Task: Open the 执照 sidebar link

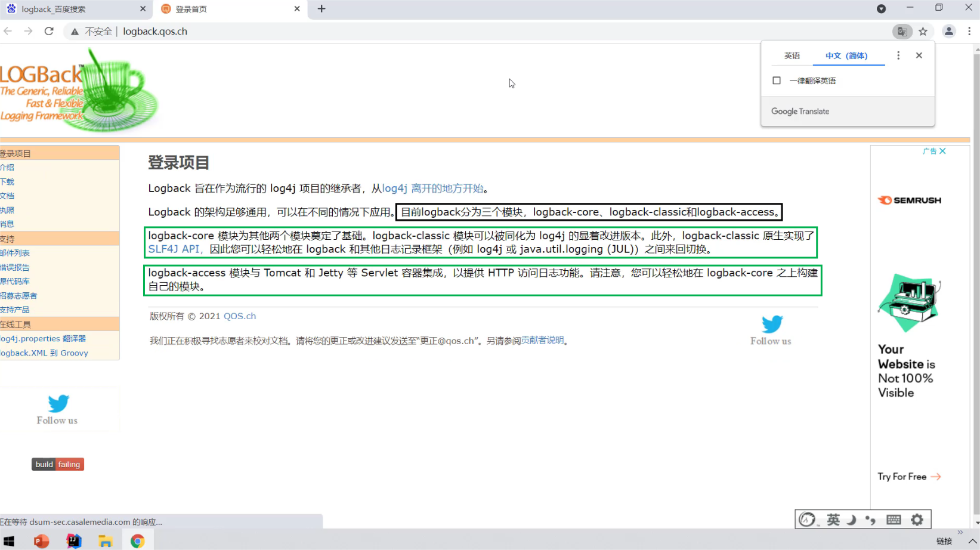Action: (7, 210)
